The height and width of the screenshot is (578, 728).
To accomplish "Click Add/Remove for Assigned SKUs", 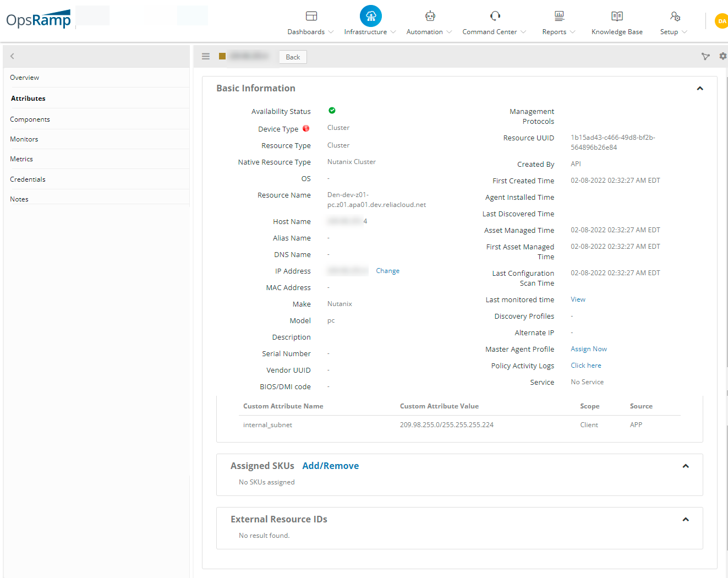I will [330, 466].
